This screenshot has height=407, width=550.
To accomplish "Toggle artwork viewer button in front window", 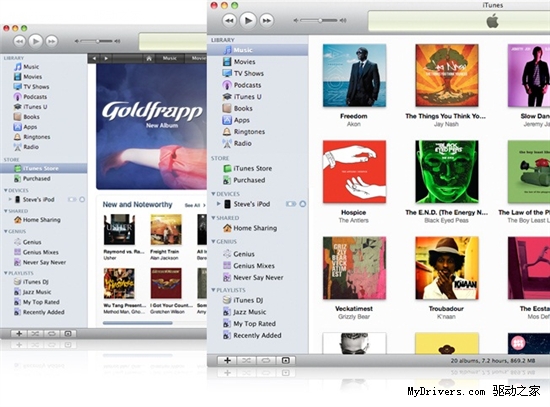I will point(286,360).
